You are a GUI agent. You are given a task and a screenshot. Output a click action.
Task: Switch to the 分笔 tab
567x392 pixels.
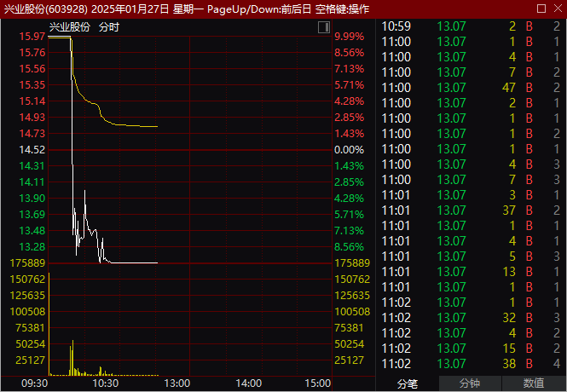[x=408, y=383]
